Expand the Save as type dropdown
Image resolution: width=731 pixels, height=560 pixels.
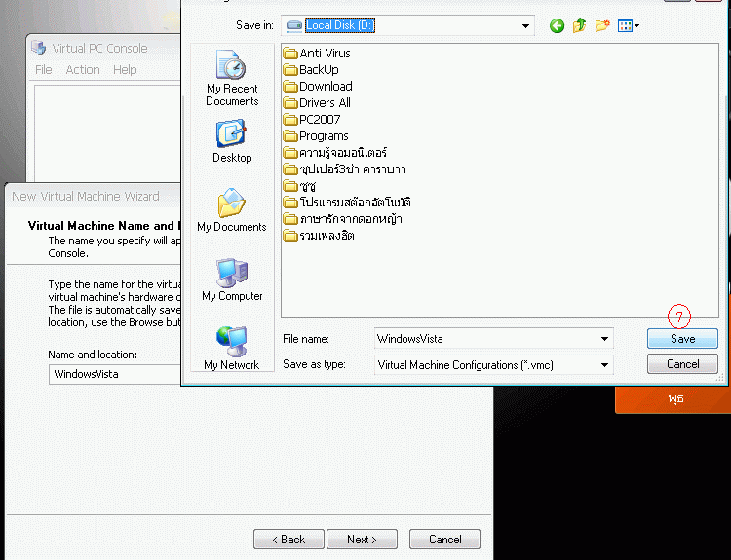pyautogui.click(x=604, y=365)
